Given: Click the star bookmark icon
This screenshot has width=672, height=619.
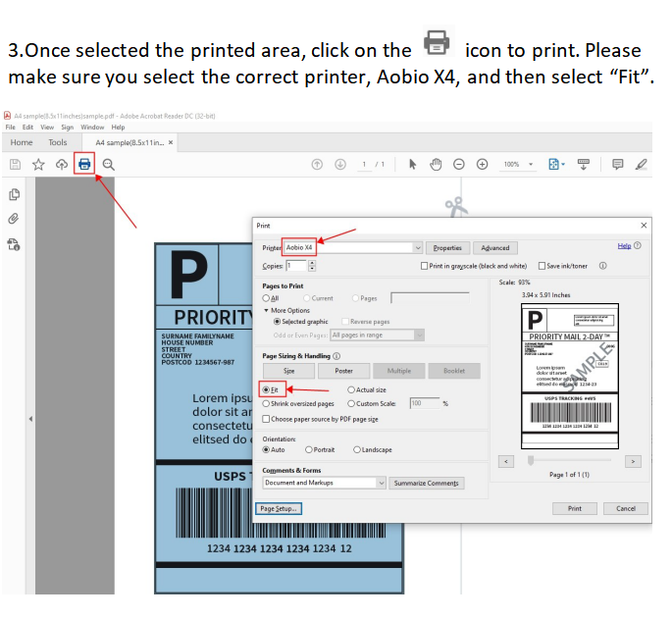Looking at the screenshot, I should (x=38, y=164).
